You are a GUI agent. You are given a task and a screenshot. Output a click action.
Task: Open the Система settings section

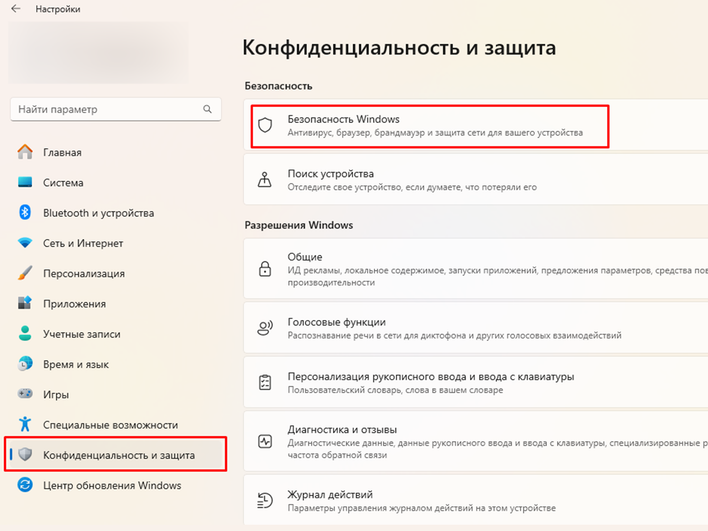115,182
